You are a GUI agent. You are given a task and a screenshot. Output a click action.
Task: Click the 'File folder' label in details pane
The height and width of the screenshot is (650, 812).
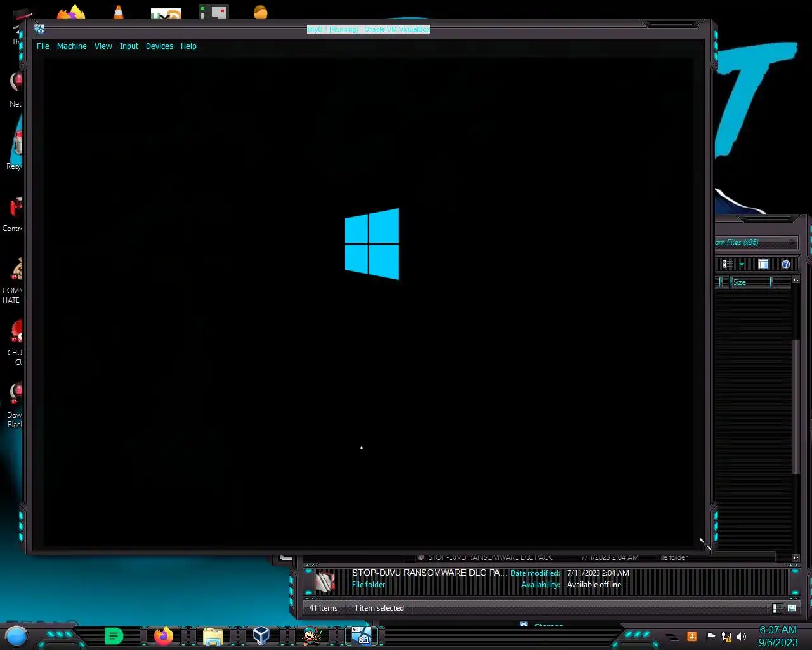369,585
